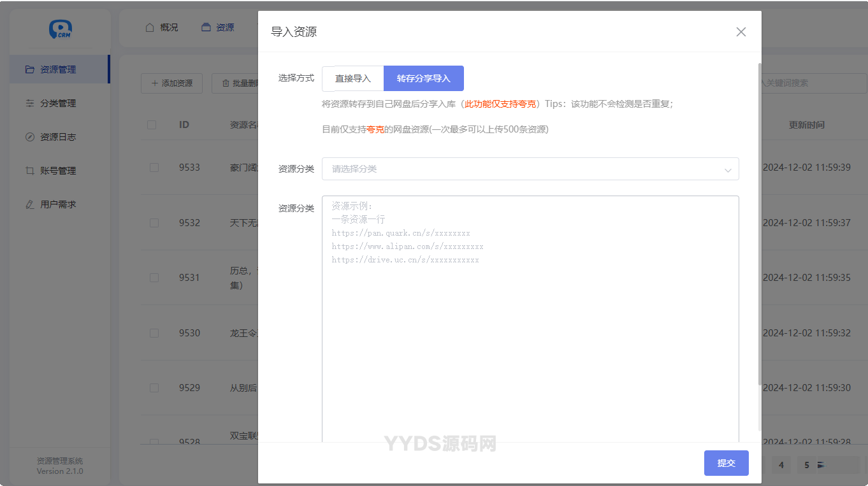Viewport: 868px width, 486px height.
Task: Toggle the select-all checkbox in table header
Action: click(152, 125)
